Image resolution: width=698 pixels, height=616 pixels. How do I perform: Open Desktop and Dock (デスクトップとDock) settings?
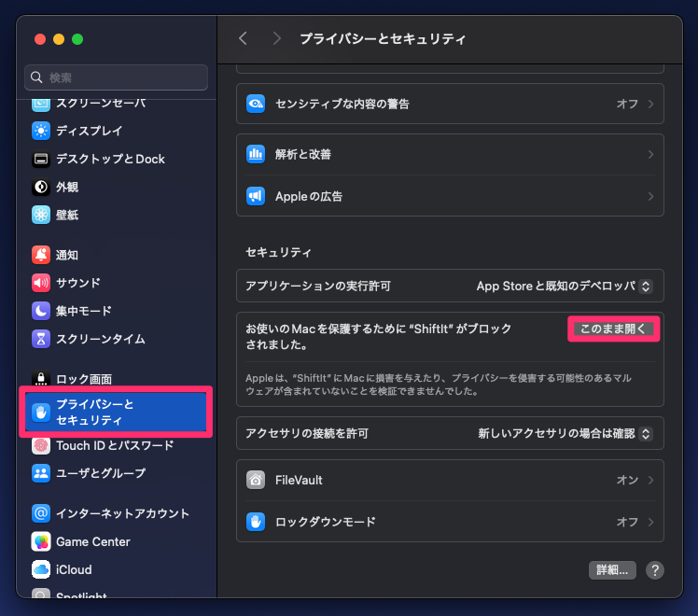[x=41, y=159]
